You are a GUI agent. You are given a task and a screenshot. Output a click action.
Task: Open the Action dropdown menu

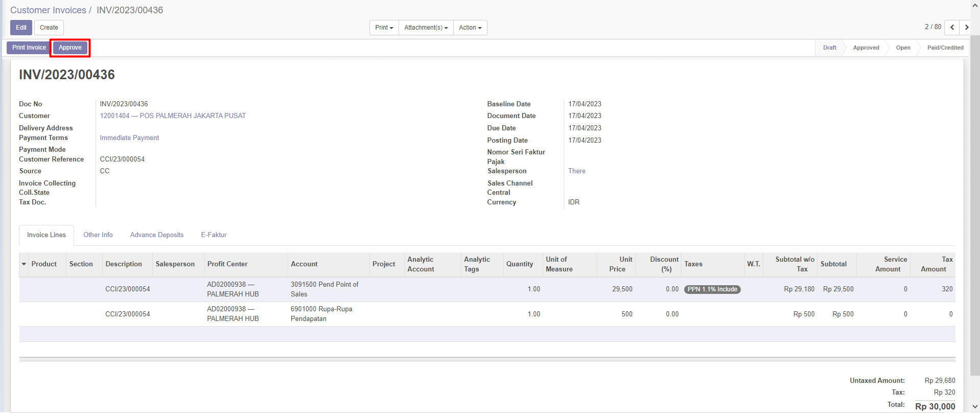click(470, 28)
